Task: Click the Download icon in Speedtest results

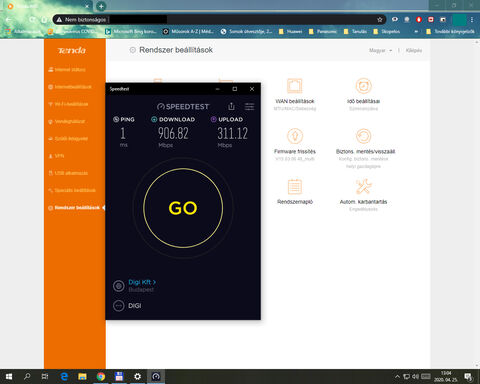Action: 154,119
